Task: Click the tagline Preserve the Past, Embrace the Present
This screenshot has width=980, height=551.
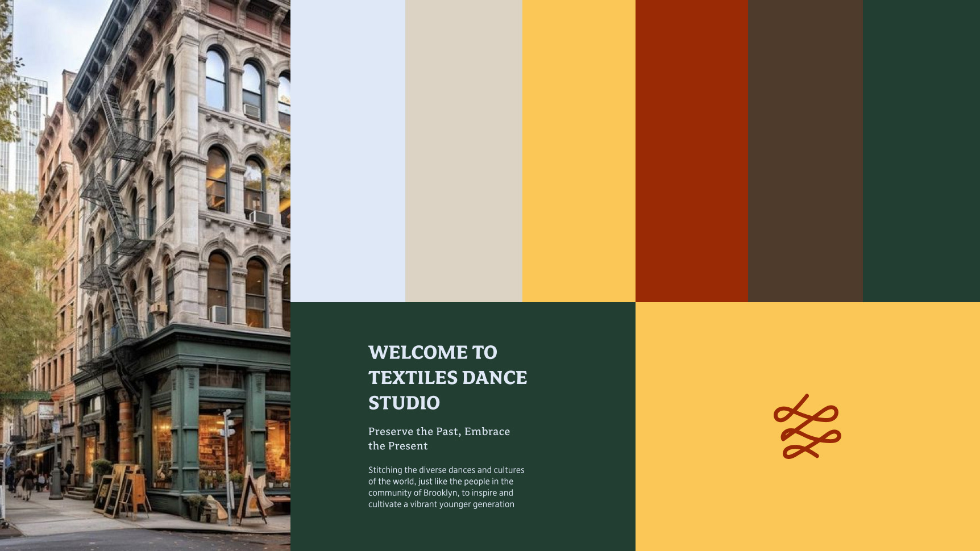Action: (x=439, y=439)
